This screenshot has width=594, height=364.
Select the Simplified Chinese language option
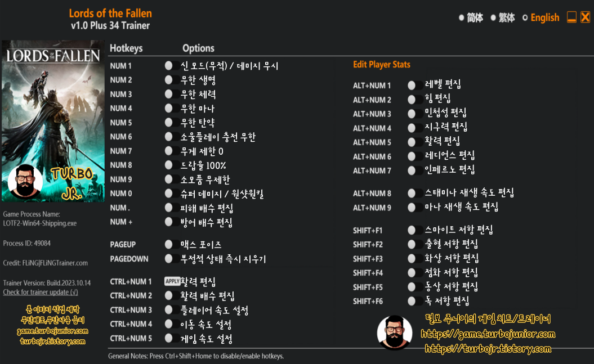471,18
